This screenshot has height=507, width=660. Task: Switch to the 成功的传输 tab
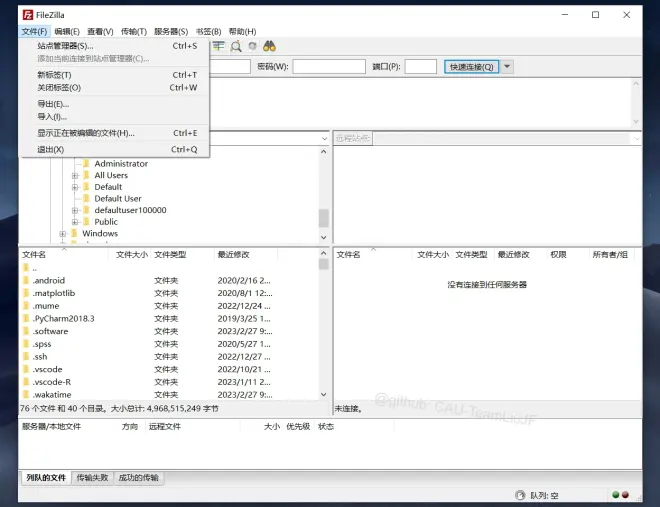[138, 478]
